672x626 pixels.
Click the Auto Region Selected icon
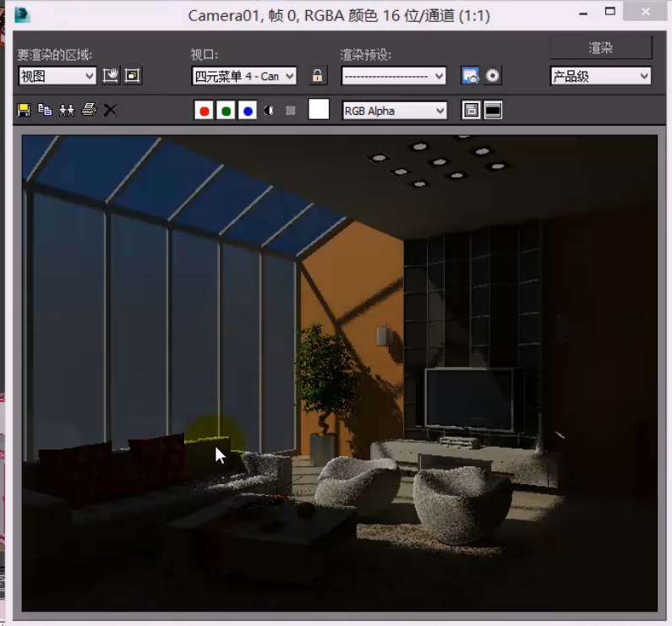click(133, 76)
